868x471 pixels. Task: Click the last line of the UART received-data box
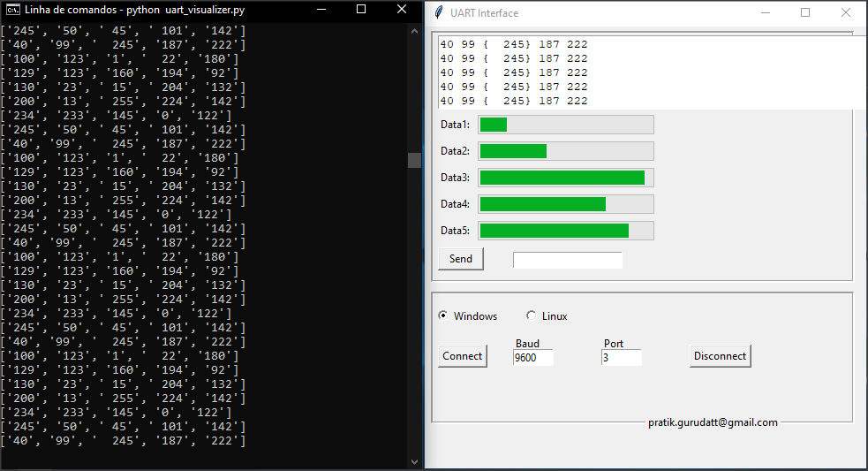click(x=514, y=101)
